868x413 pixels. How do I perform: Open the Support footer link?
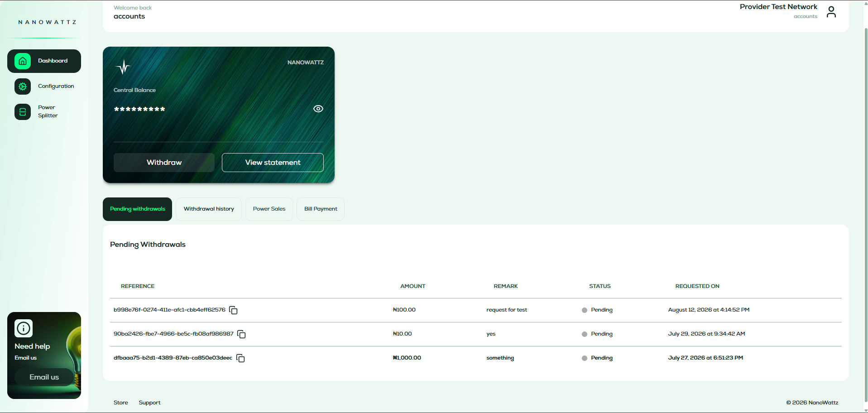[149, 403]
